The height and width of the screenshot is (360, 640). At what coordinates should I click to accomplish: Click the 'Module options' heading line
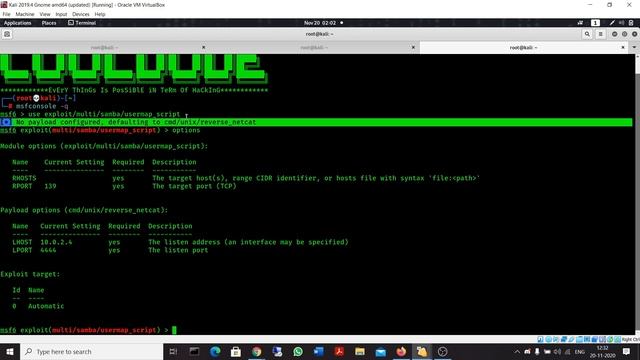coord(104,146)
